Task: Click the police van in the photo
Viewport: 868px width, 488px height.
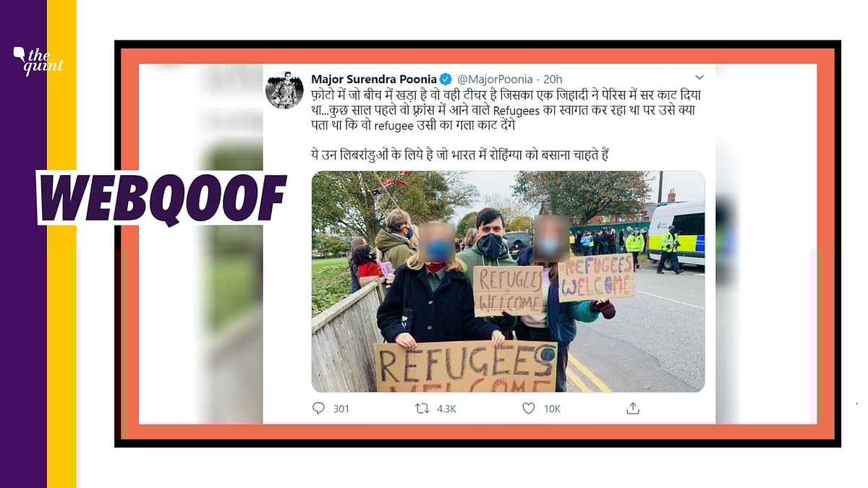Action: click(x=679, y=233)
